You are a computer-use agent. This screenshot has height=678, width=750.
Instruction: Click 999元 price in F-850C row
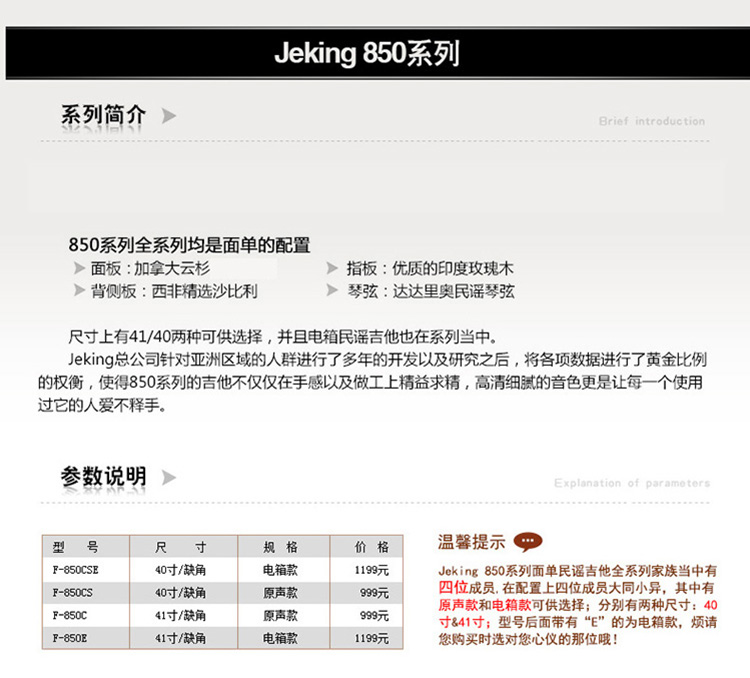point(375,615)
